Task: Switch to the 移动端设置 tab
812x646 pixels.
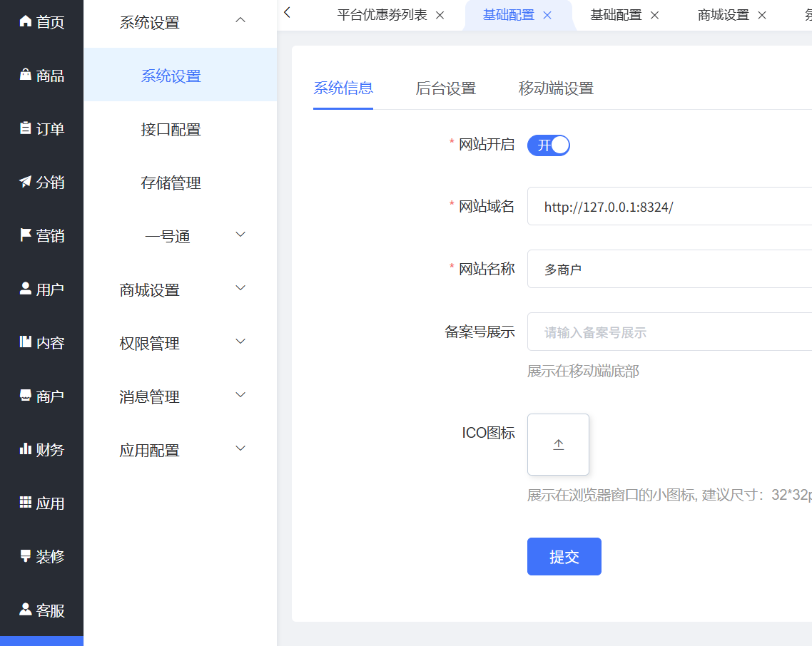Action: [x=556, y=88]
